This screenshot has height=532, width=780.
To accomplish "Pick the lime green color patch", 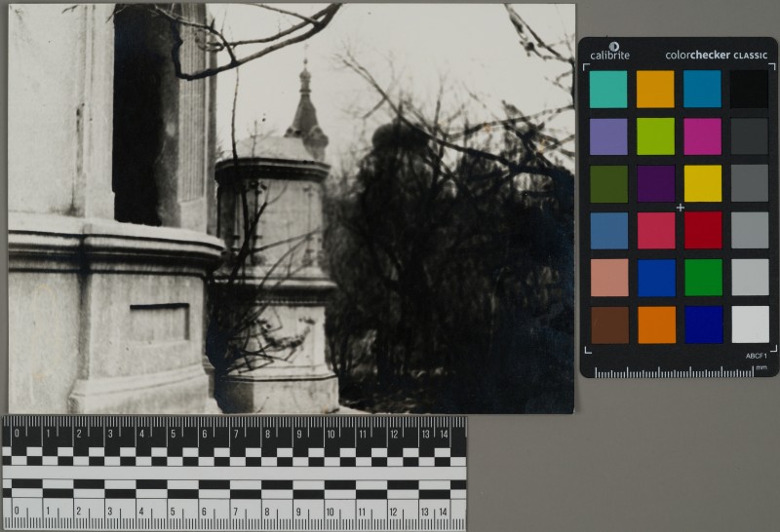I will (x=655, y=136).
